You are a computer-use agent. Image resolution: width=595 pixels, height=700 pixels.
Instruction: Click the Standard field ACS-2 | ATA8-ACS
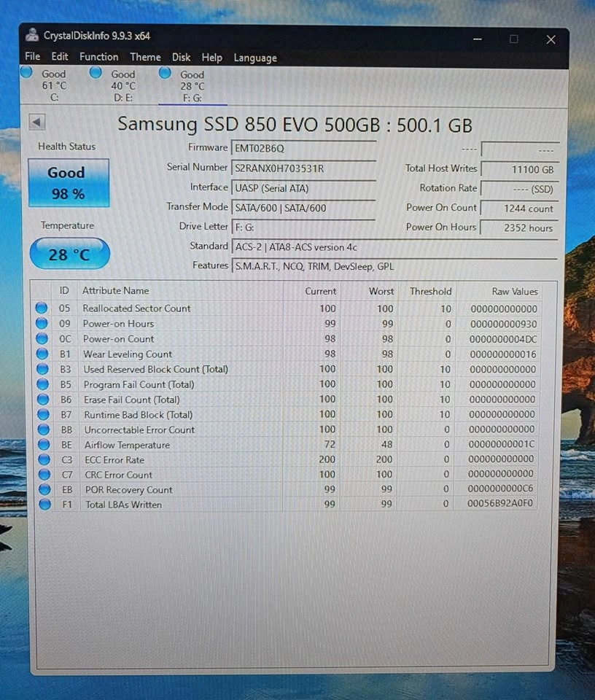394,247
